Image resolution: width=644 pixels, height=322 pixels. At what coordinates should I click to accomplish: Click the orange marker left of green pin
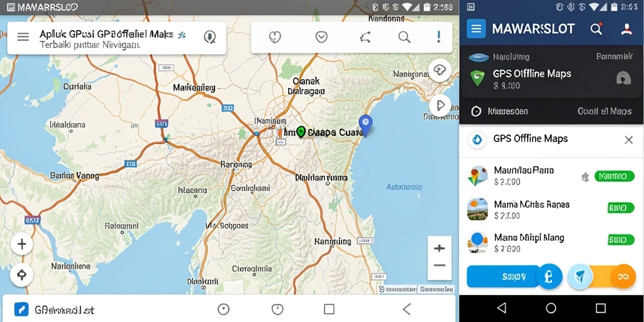279,132
